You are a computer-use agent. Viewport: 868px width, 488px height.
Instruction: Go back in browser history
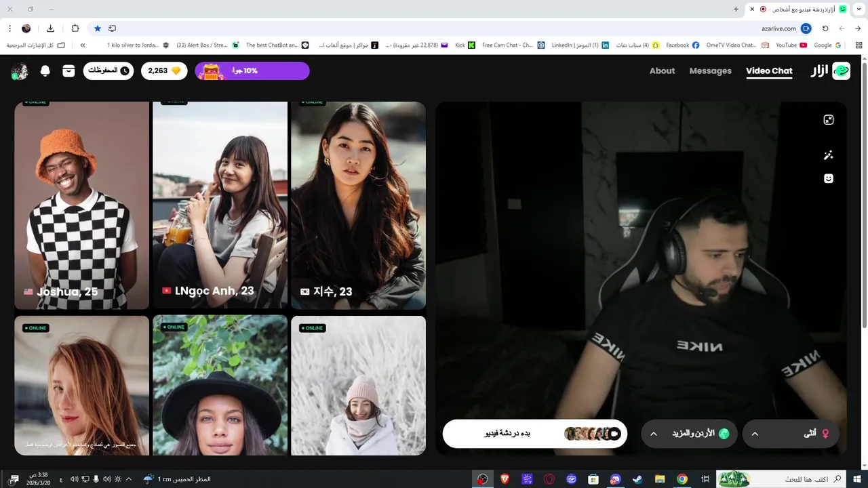coord(858,28)
